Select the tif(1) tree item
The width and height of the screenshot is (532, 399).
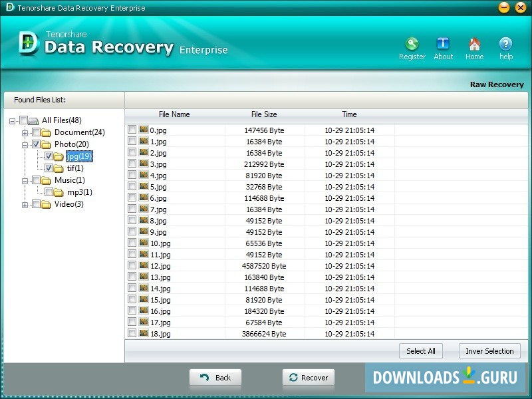click(x=75, y=168)
